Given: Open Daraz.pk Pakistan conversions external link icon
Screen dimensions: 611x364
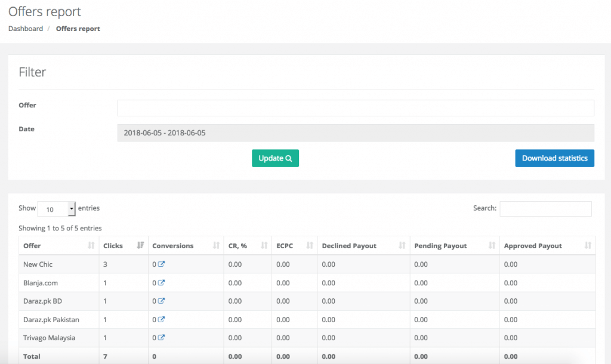Looking at the screenshot, I should (161, 320).
